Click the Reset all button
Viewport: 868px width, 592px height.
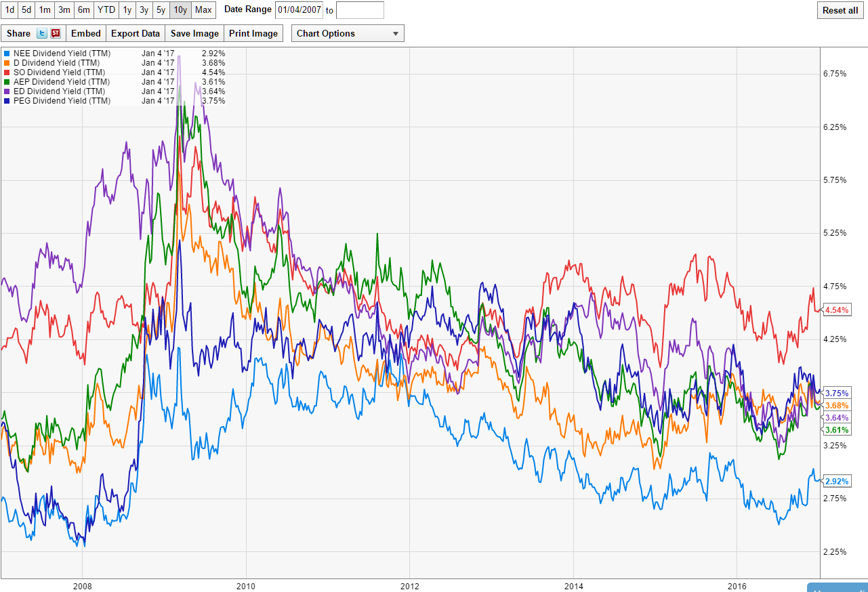840,10
